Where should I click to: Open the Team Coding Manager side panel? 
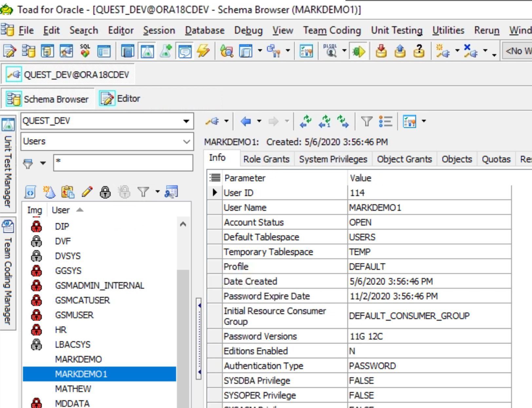[x=8, y=274]
